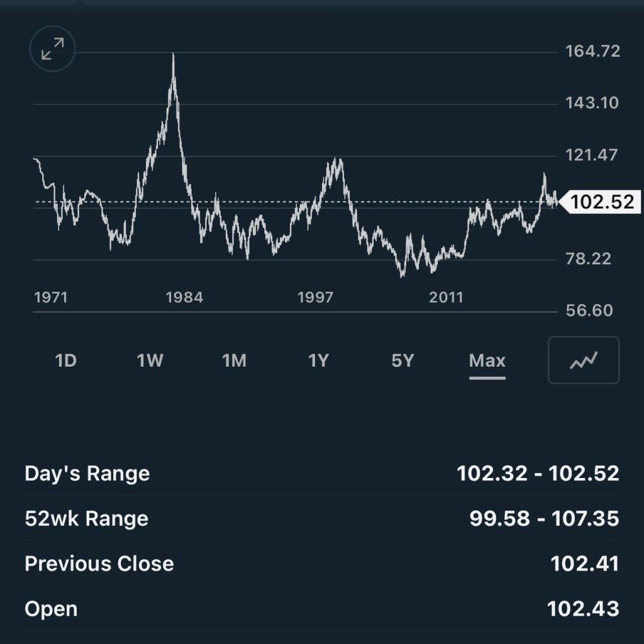
Task: Click the 78.22 price axis label
Action: [588, 258]
